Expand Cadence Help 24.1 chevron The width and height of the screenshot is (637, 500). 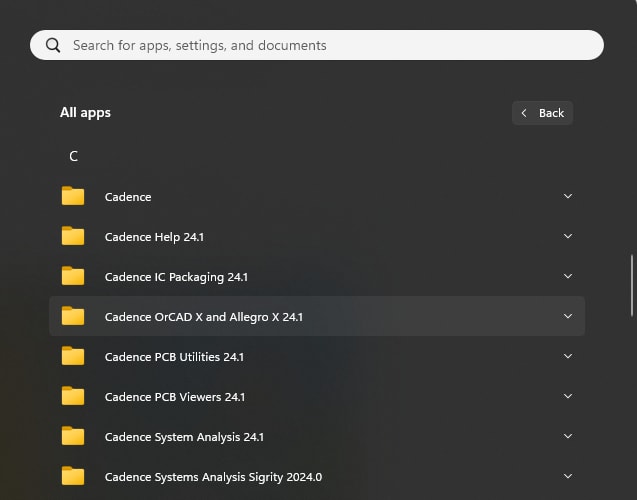(x=568, y=236)
